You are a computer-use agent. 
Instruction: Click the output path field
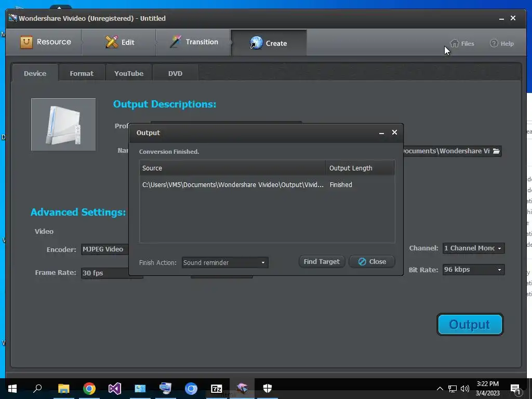(x=451, y=151)
